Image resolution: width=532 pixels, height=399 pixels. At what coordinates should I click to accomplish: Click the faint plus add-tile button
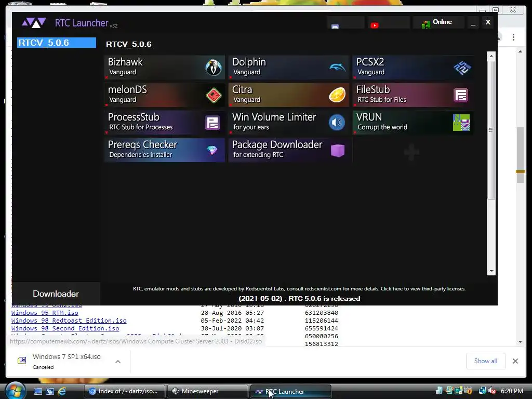411,152
